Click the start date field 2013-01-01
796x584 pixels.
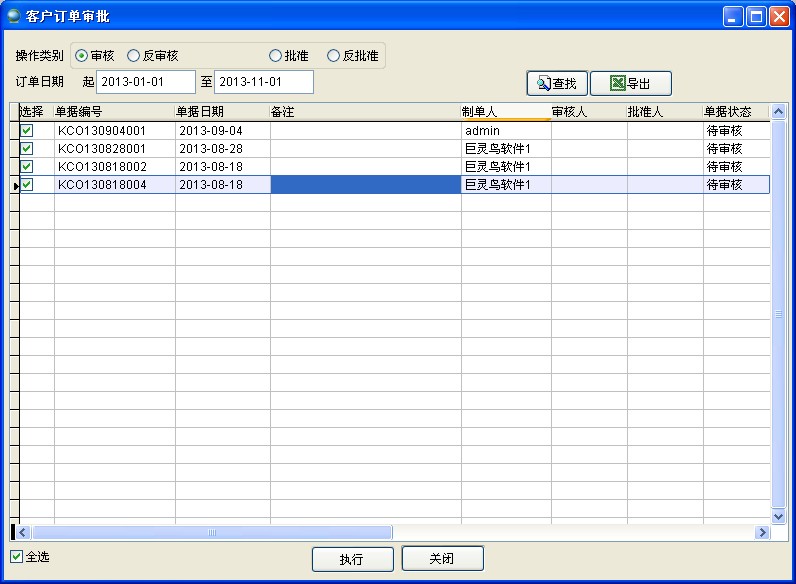[x=145, y=82]
